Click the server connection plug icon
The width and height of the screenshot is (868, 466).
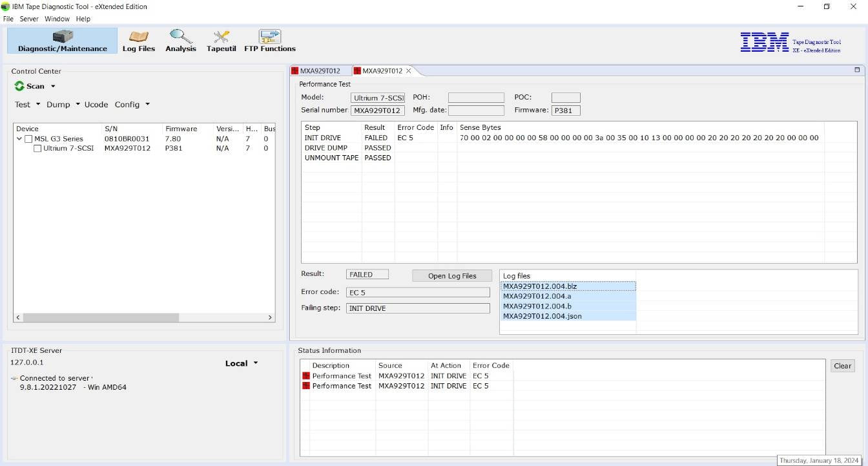pyautogui.click(x=14, y=378)
